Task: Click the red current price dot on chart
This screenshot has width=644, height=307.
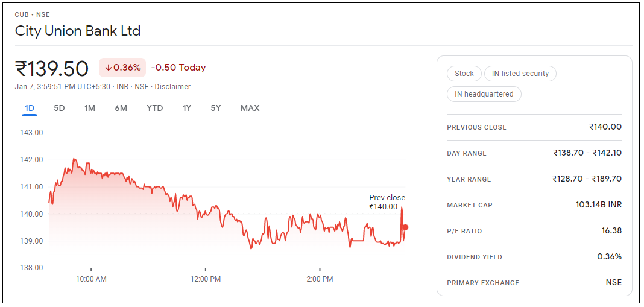Action: [405, 227]
